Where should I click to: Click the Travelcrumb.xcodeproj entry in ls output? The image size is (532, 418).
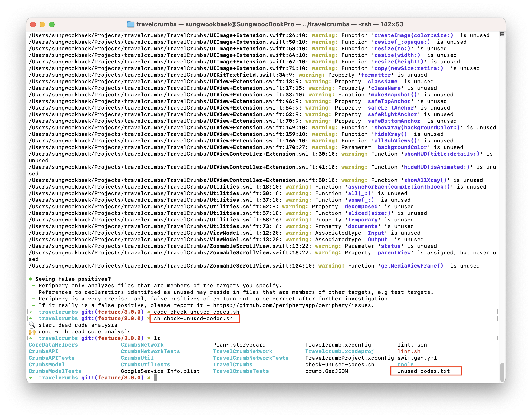pyautogui.click(x=339, y=351)
